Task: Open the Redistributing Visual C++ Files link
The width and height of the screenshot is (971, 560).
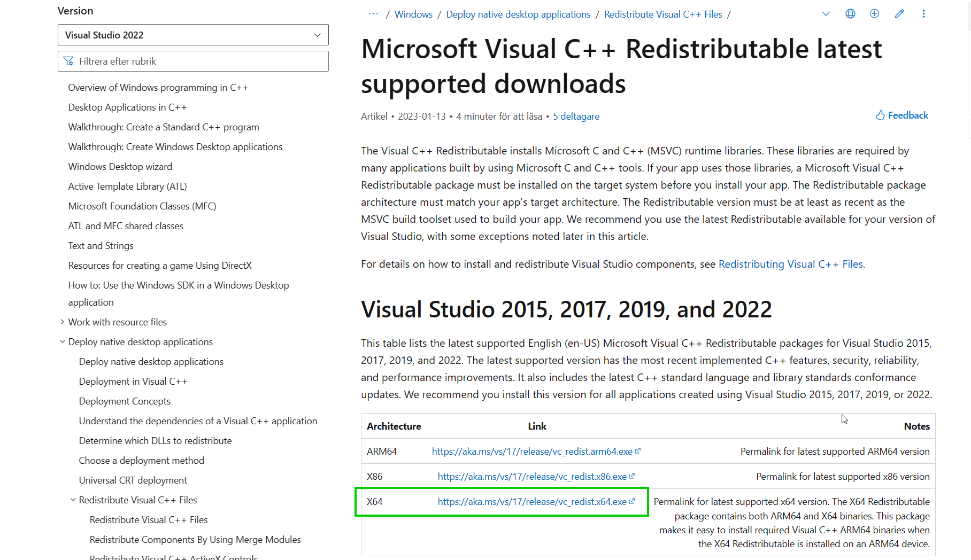Action: [x=790, y=264]
